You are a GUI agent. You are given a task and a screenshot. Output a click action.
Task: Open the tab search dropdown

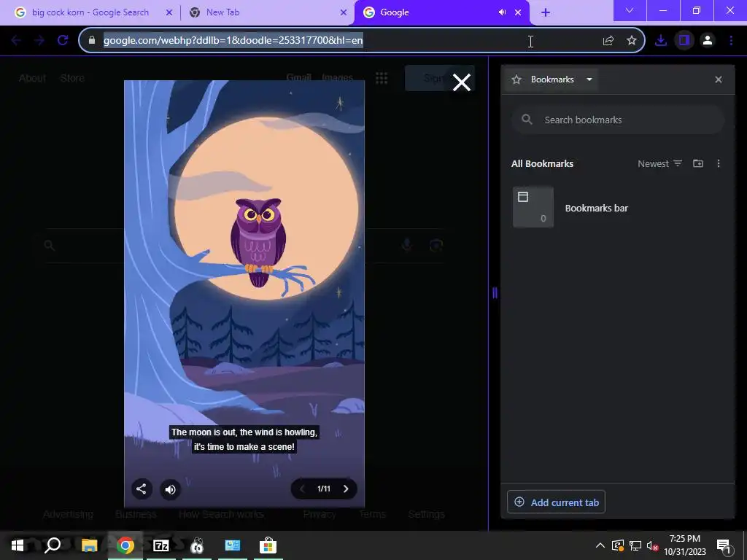630,10
